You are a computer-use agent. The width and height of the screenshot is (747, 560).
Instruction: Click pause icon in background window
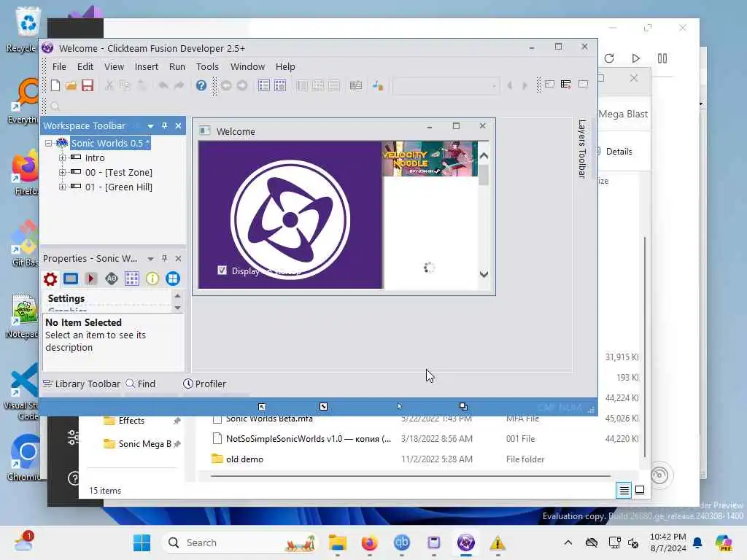point(662,58)
